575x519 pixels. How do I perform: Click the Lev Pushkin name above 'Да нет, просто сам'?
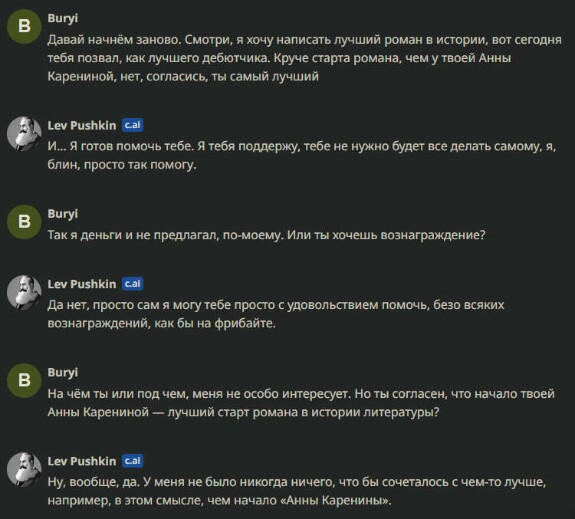tap(82, 284)
